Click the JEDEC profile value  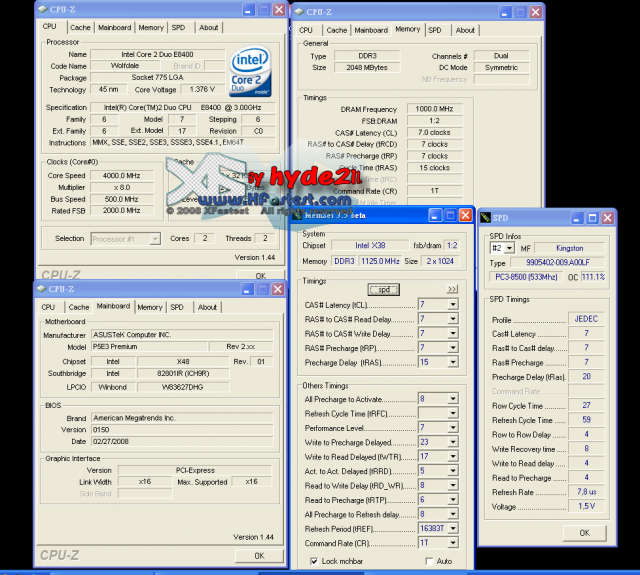coord(586,319)
